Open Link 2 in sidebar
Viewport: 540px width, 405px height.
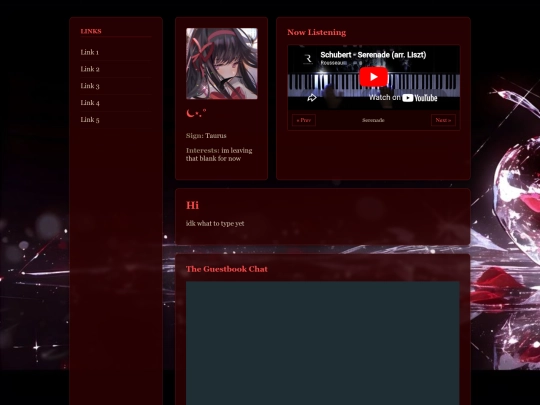pyautogui.click(x=90, y=69)
